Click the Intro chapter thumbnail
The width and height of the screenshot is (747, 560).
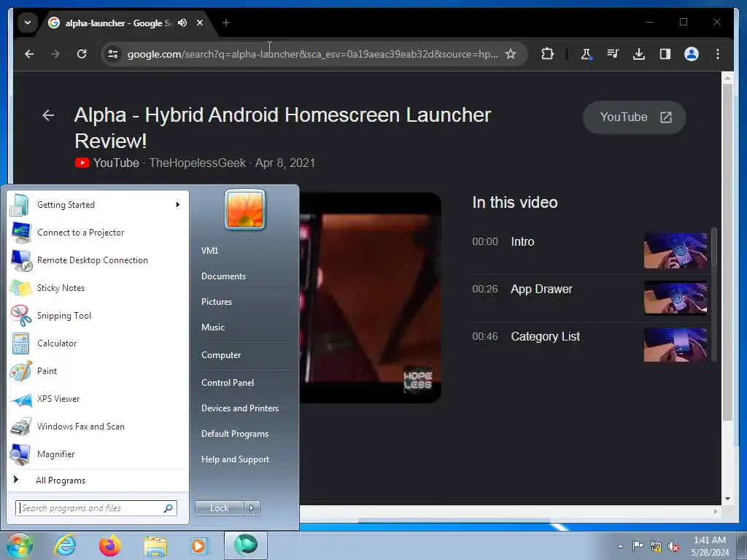pos(675,251)
